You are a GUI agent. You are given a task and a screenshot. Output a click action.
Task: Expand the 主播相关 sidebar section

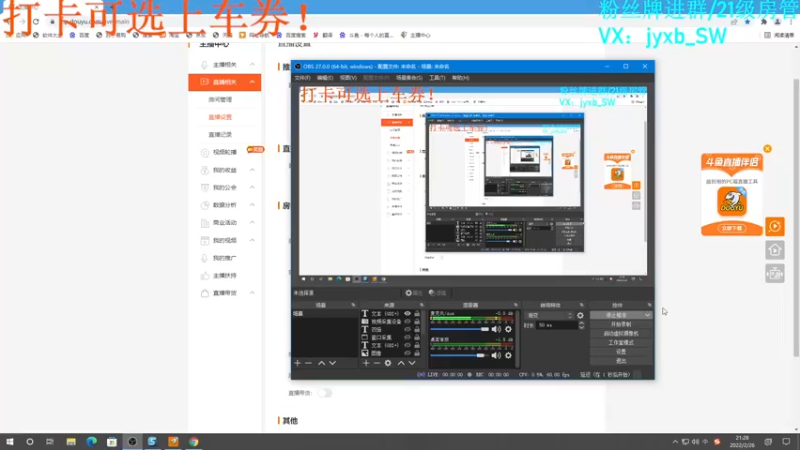252,65
